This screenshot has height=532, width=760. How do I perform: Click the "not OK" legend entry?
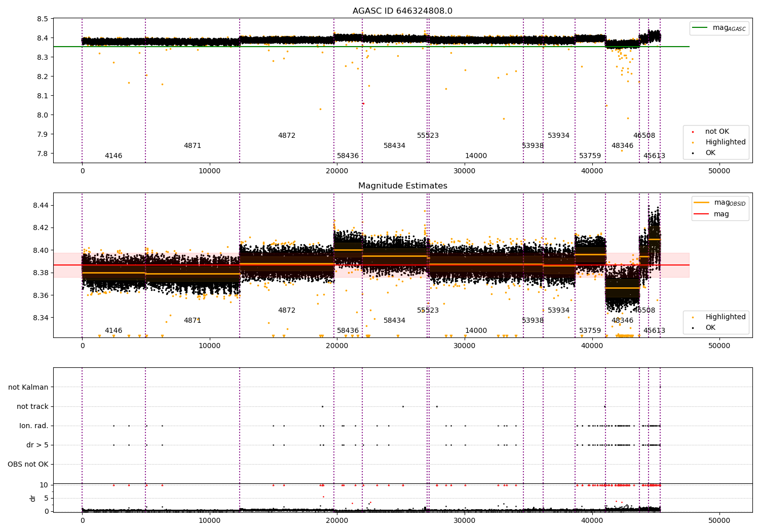tap(717, 132)
